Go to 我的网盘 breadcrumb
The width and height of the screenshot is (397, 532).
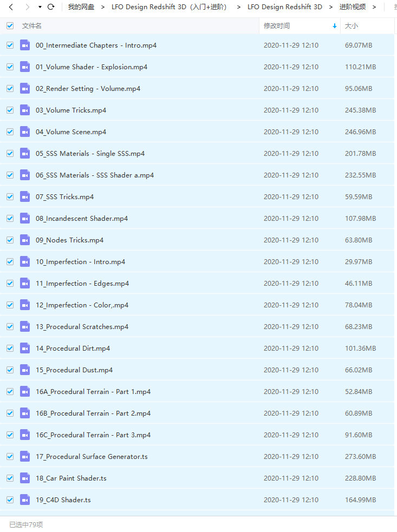click(81, 7)
